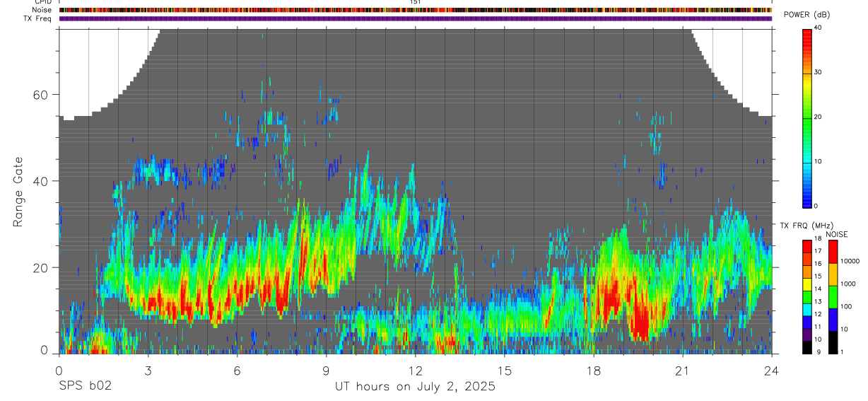Click the 'NOISE' legend title
This screenshot has width=868, height=401.
pyautogui.click(x=836, y=234)
